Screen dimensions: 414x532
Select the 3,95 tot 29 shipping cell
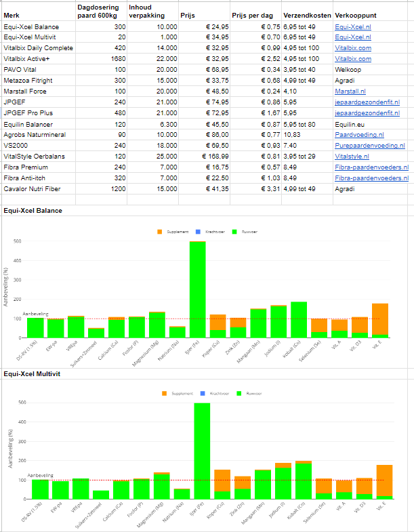tap(307, 157)
